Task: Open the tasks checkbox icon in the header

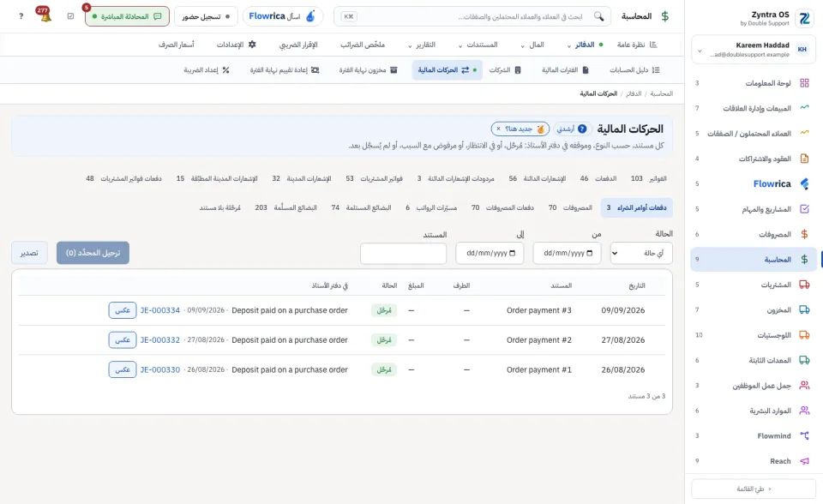Action: pyautogui.click(x=71, y=16)
